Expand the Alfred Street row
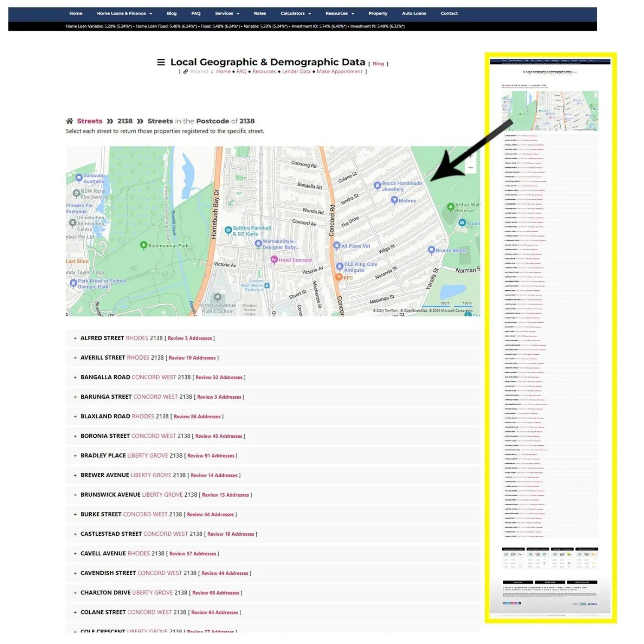Viewport: 644px width, 644px height. tap(75, 338)
